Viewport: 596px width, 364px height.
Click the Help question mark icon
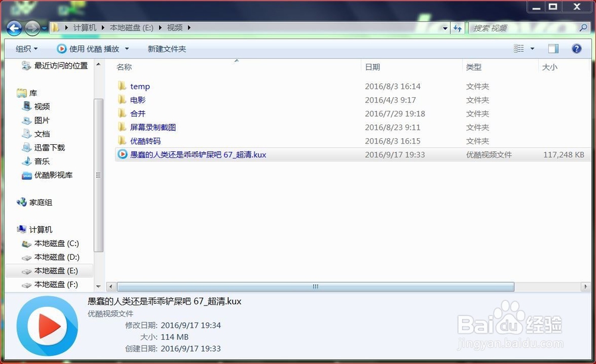point(576,48)
